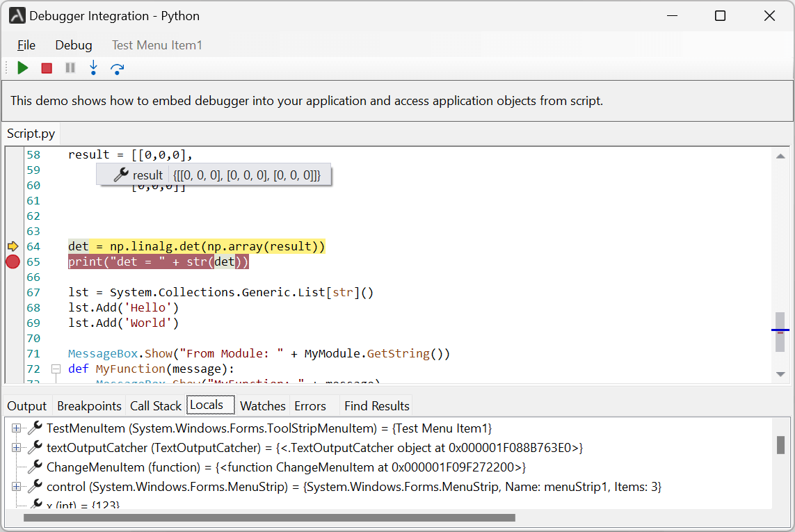Close the Debugger Integration window

click(x=769, y=16)
